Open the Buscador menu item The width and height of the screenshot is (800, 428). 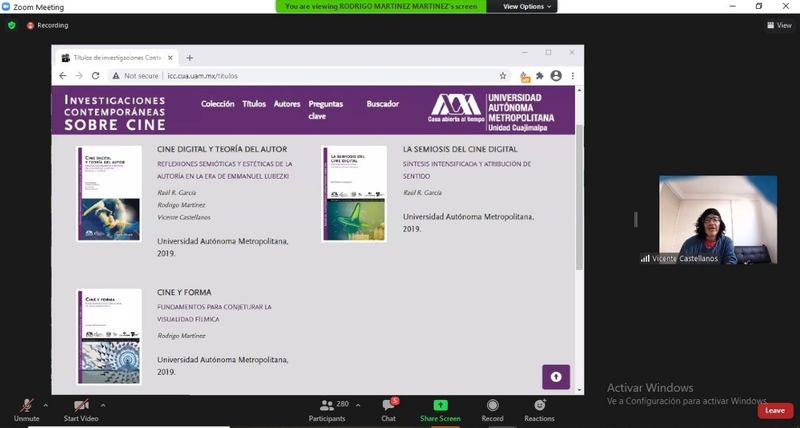(383, 104)
